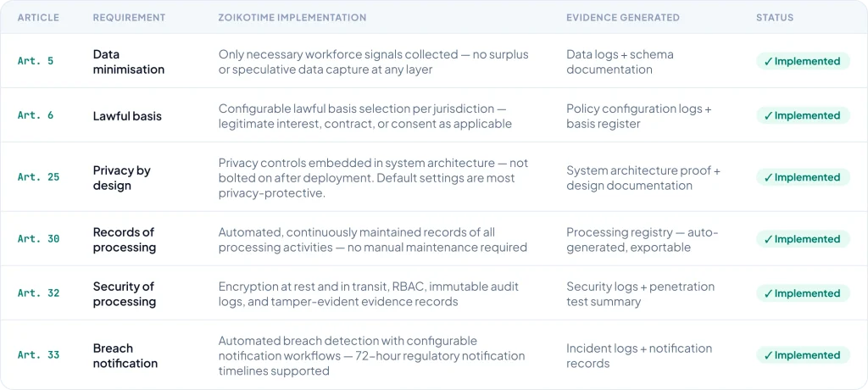Open the Art. 6 article reference
The image size is (868, 390).
pyautogui.click(x=36, y=115)
